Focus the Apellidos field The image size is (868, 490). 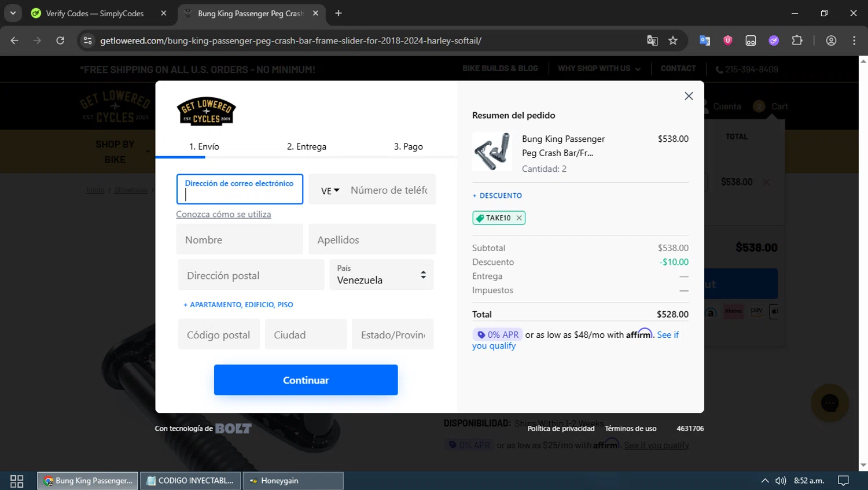(372, 240)
